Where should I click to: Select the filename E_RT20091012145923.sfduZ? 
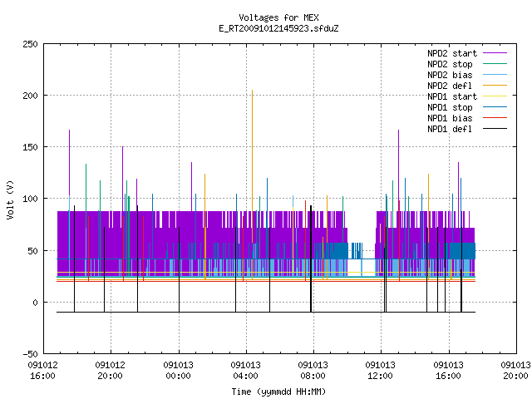click(x=278, y=28)
